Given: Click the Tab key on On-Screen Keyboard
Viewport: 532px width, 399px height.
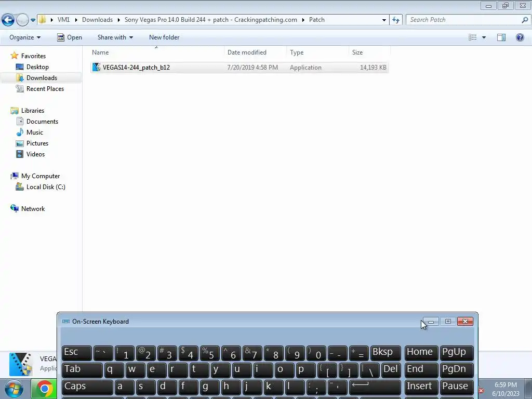Looking at the screenshot, I should (82, 370).
